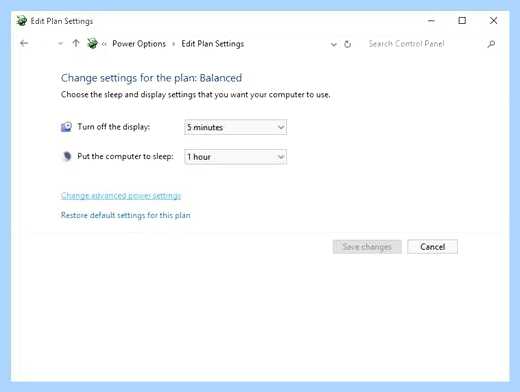This screenshot has width=520, height=392.
Task: Open the Turn off the display dropdown
Action: [x=235, y=127]
